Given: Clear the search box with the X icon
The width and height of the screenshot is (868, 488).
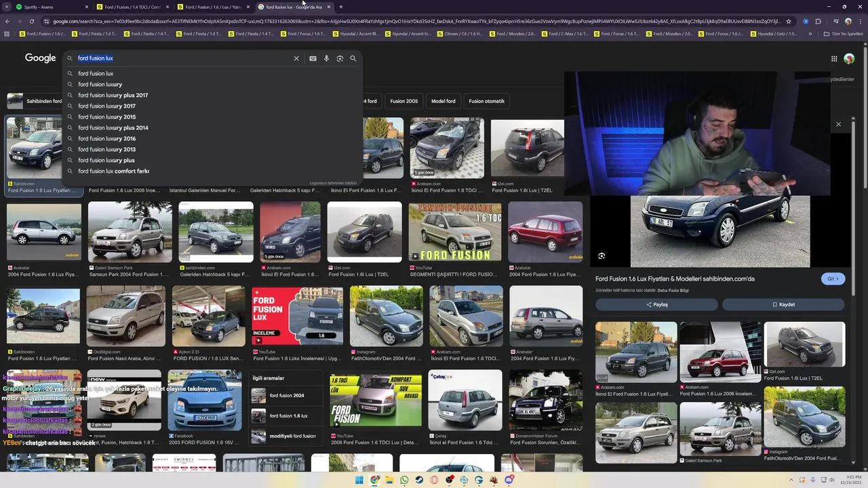Looking at the screenshot, I should tap(296, 58).
